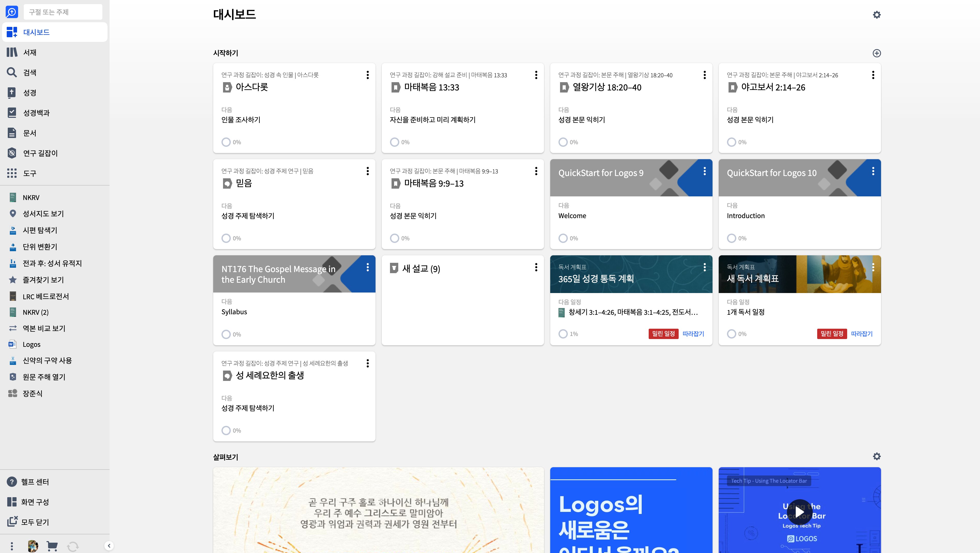Open the 마태복음 9:9–13 card options menu
Viewport: 980px width, 553px height.
tap(536, 171)
